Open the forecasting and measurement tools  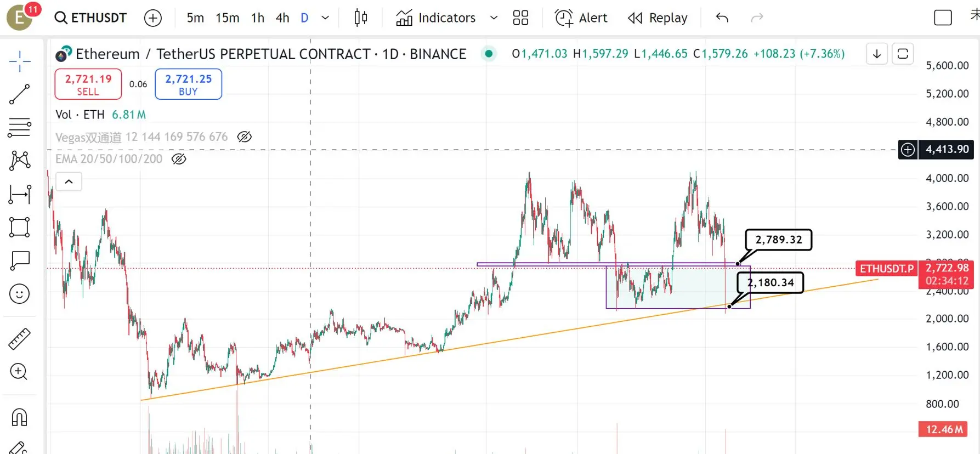click(x=20, y=194)
